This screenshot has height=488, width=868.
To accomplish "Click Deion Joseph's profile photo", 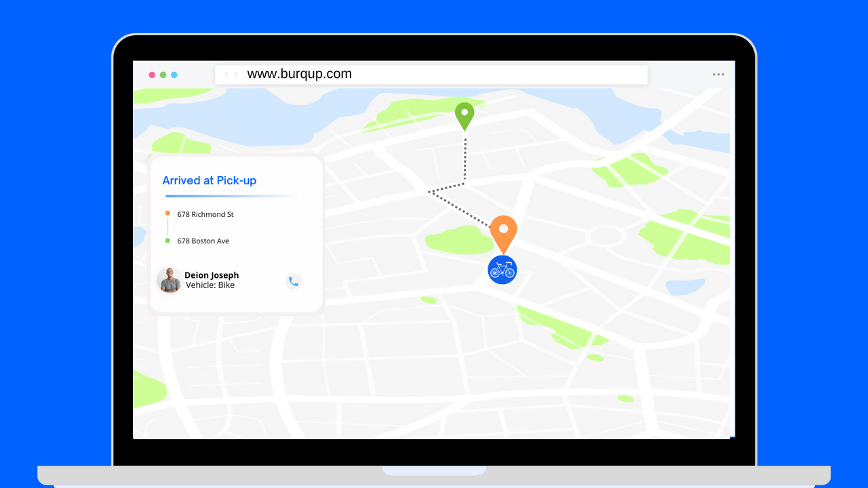I will point(169,280).
